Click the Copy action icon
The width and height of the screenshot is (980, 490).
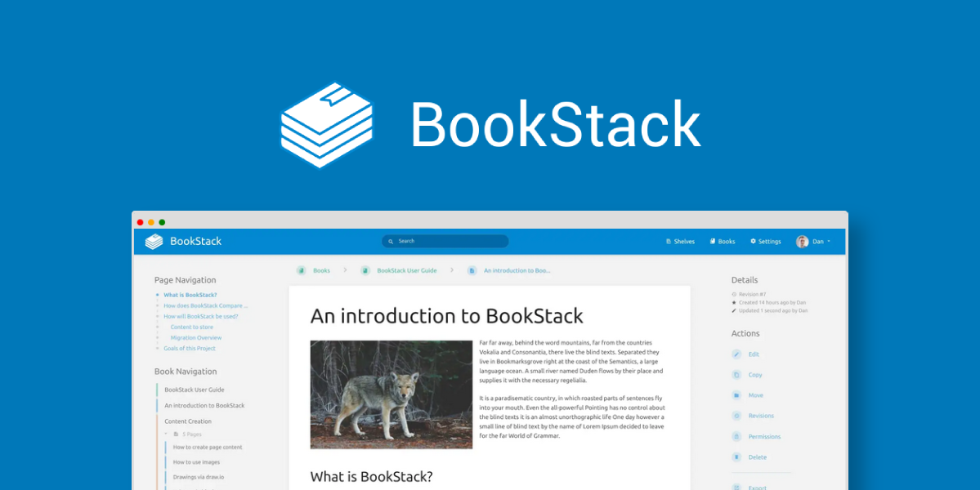pyautogui.click(x=736, y=374)
